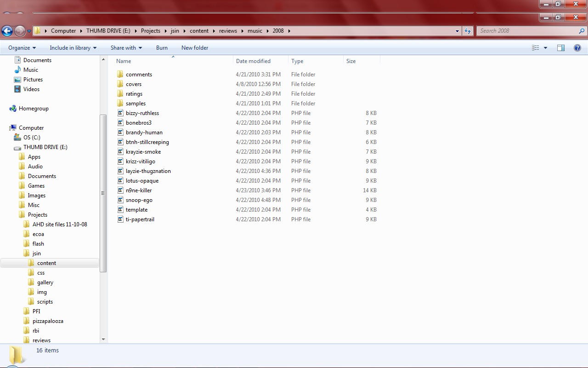Create a New folder
This screenshot has width=588, height=368.
coord(195,48)
